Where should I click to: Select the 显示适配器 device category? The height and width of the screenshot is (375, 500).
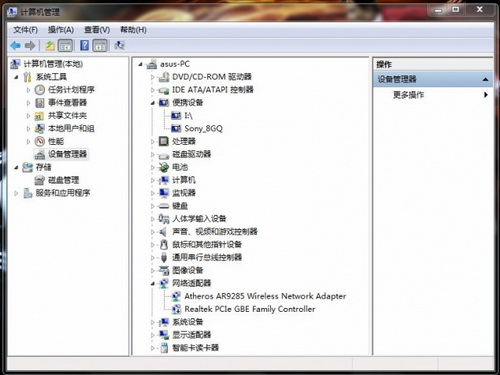click(x=192, y=335)
